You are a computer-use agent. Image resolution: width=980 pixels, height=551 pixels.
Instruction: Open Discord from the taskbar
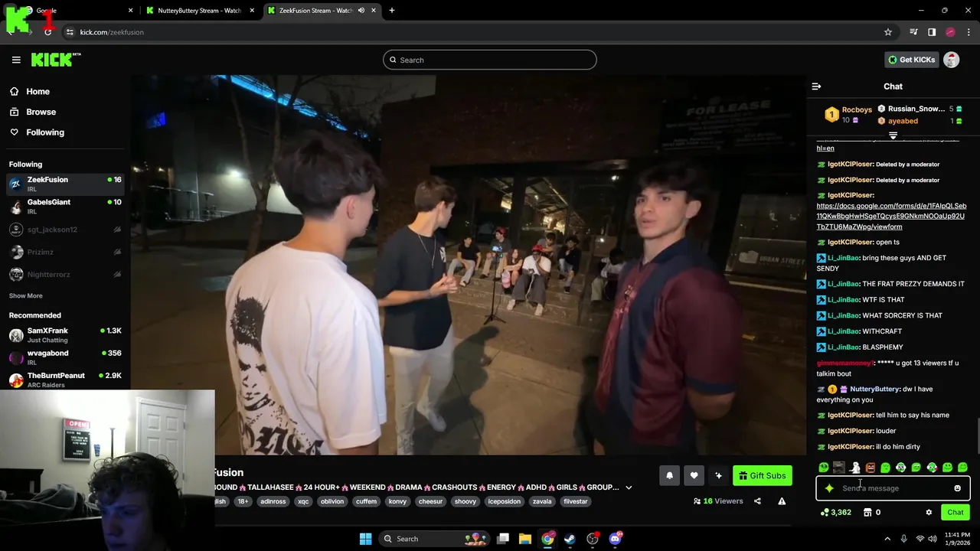(x=615, y=539)
